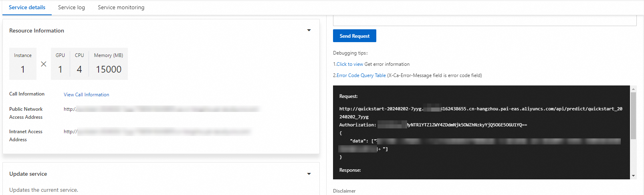Switch to the Service details tab
The height and width of the screenshot is (195, 644).
[27, 7]
